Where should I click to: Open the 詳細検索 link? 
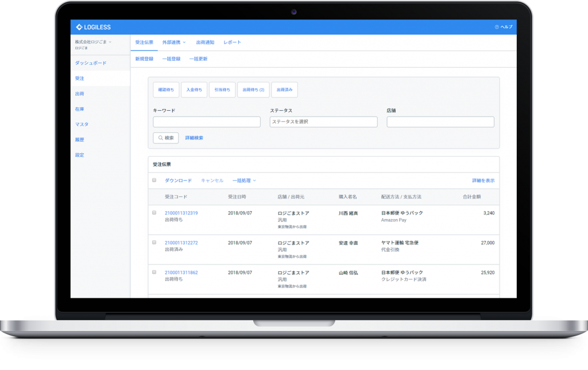[194, 138]
